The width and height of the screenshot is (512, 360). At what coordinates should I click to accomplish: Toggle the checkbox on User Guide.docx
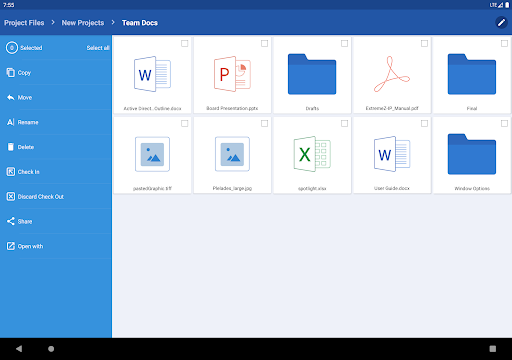(424, 123)
